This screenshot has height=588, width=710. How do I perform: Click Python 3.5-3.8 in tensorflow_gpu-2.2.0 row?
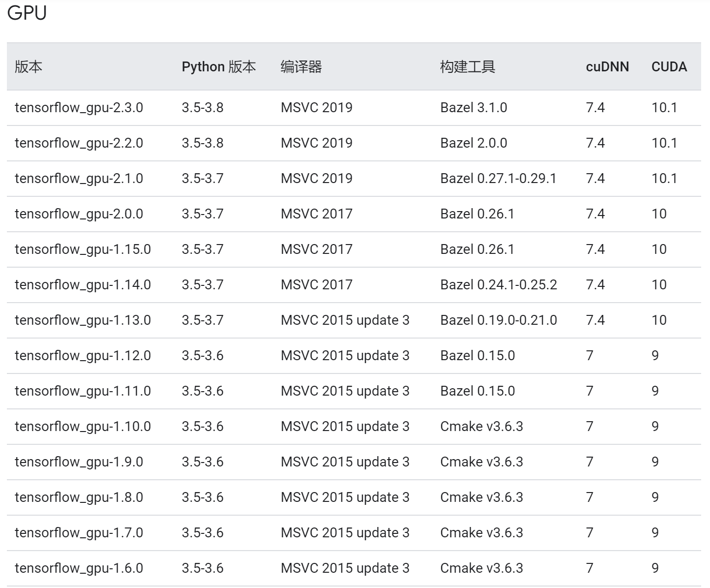point(202,143)
